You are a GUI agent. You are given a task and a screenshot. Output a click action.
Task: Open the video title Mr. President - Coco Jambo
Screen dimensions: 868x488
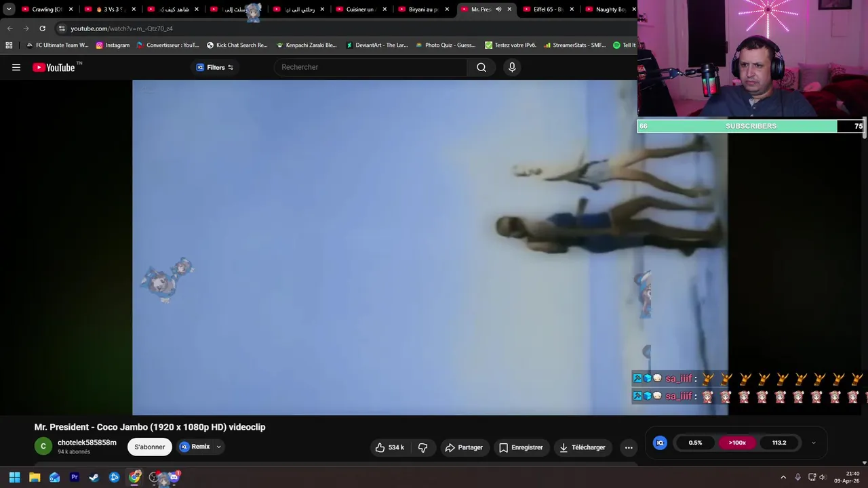(x=150, y=427)
